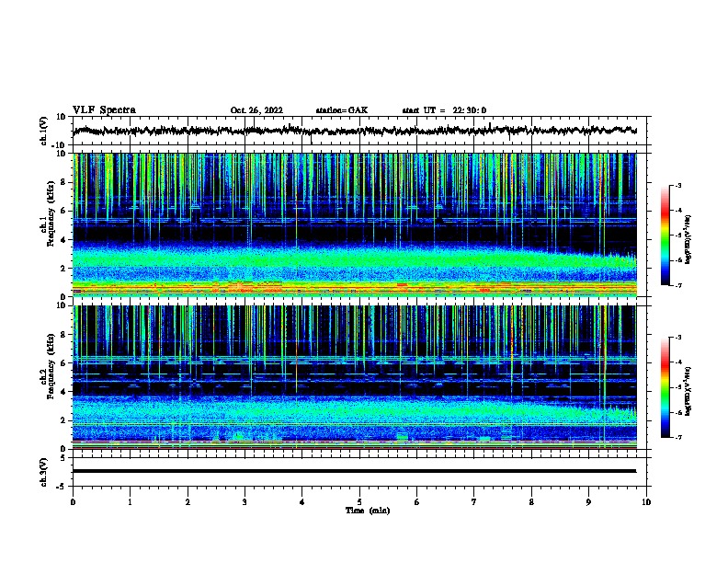The height and width of the screenshot is (563, 728).
Task: Click the 8 kHz tick on ch.2 axis
Action: [x=64, y=335]
